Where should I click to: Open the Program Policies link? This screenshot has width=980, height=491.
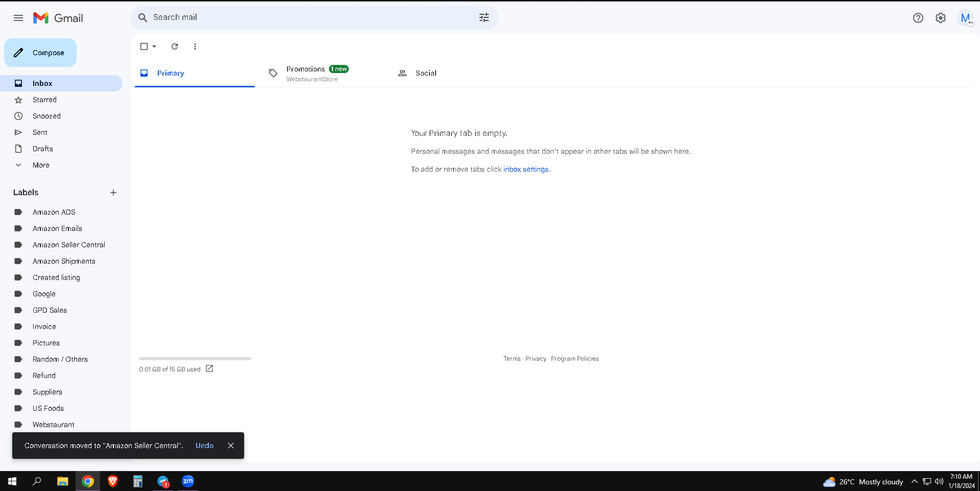[x=575, y=359]
